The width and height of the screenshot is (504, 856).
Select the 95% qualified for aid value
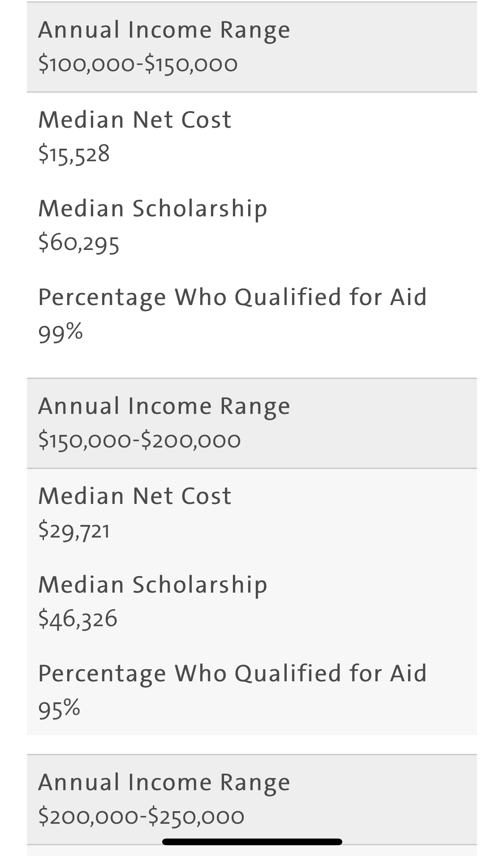[x=59, y=708]
